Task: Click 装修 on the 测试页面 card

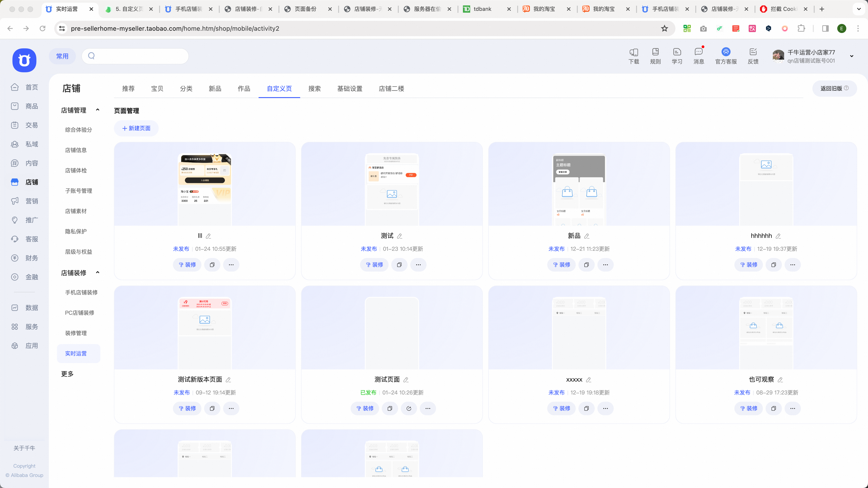Action: click(365, 408)
